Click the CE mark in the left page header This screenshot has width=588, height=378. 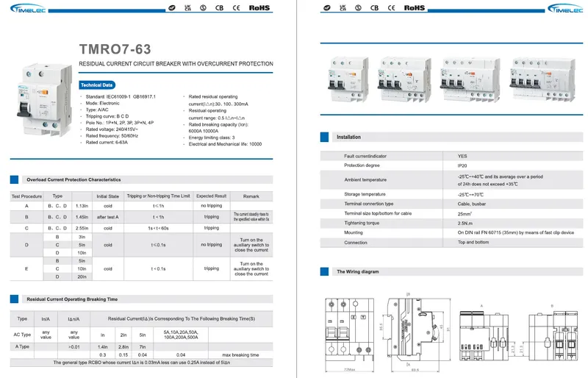(236, 7)
